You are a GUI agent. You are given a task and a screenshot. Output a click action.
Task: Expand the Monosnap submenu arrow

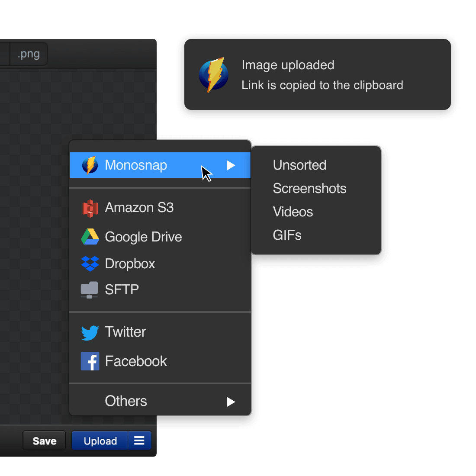coord(231,165)
